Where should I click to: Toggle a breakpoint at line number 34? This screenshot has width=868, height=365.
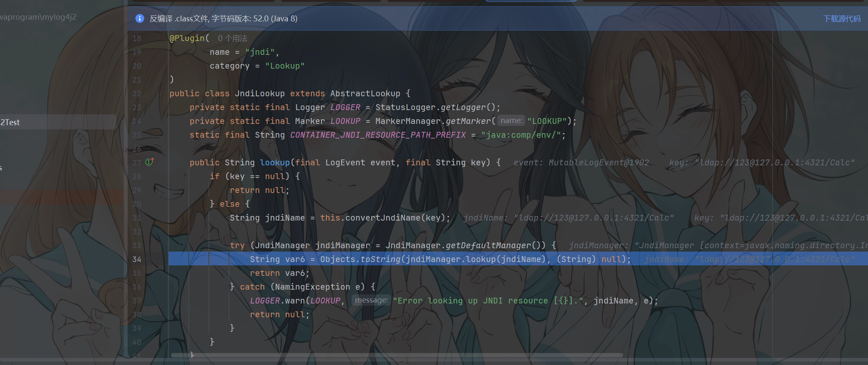point(137,260)
